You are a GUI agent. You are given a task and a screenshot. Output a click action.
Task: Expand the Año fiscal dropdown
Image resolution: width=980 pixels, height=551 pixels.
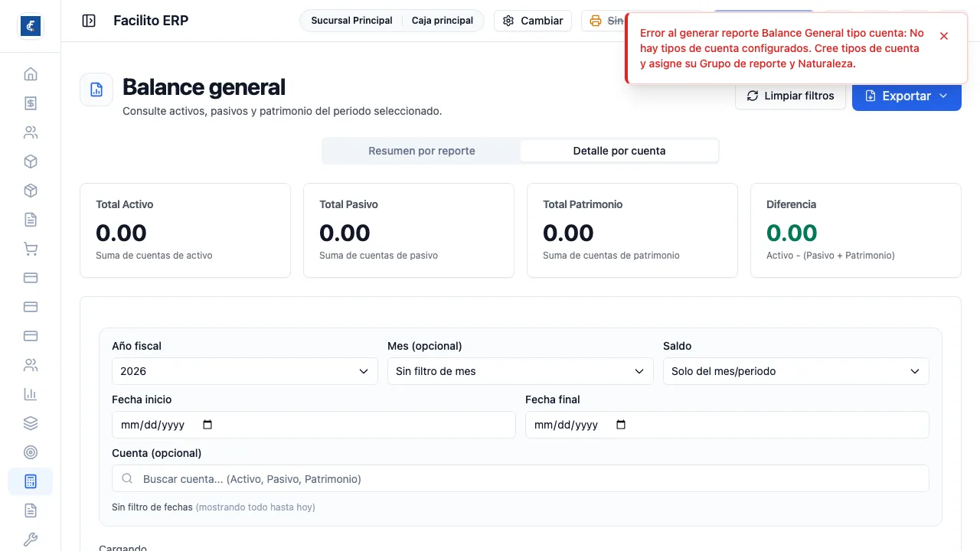(245, 371)
